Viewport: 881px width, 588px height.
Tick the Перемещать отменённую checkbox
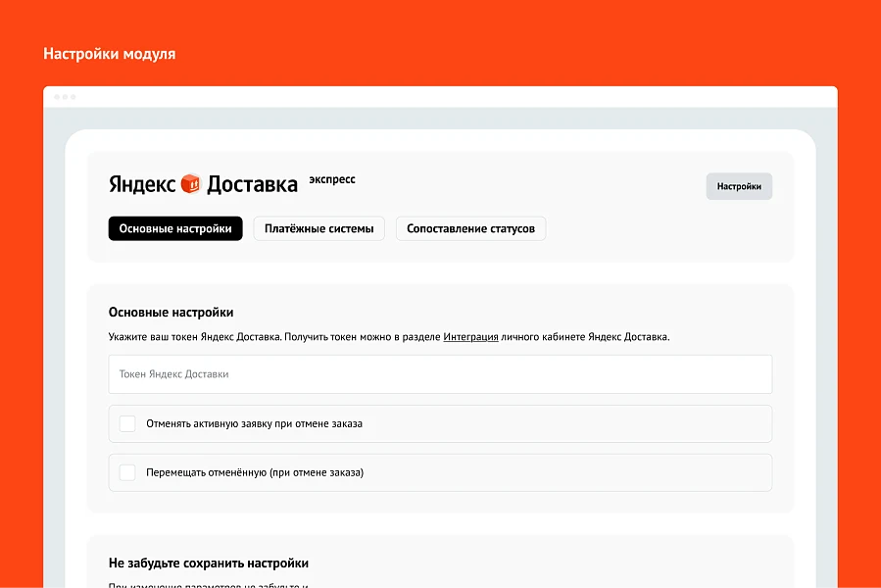pyautogui.click(x=127, y=472)
